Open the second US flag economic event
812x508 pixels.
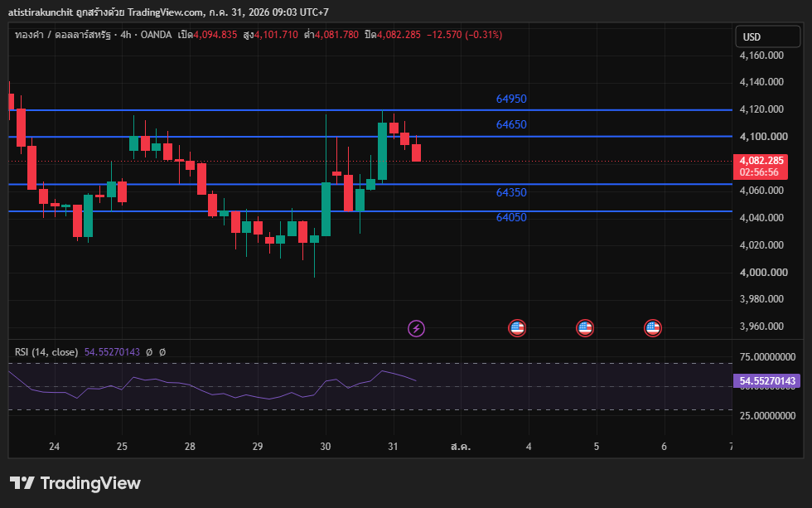click(585, 328)
